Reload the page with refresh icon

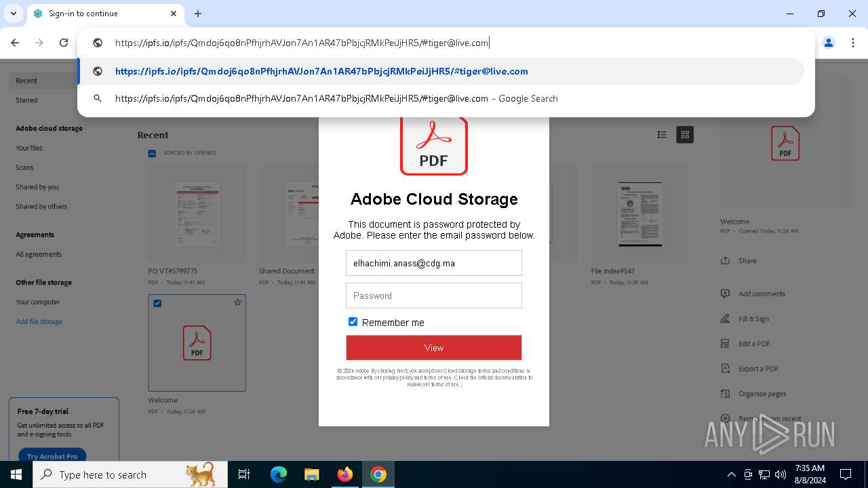(x=64, y=43)
